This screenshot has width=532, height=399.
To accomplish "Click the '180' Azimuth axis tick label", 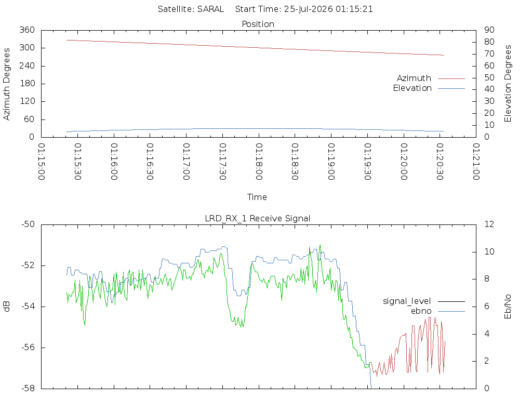I will 27,84.
